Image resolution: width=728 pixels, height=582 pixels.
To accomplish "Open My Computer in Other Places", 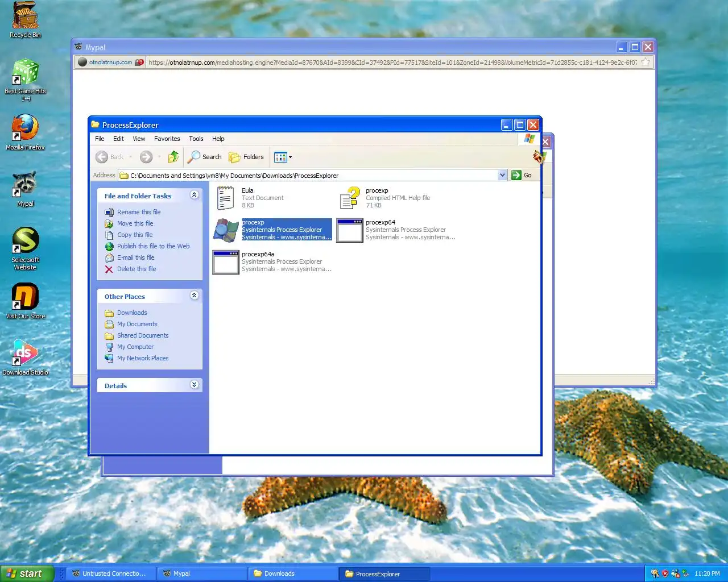I will [135, 347].
